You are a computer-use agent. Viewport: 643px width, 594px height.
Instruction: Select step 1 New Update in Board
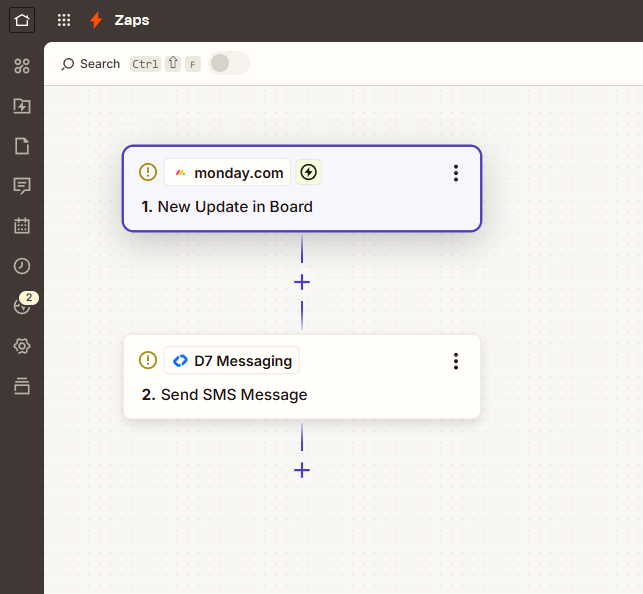pyautogui.click(x=302, y=189)
